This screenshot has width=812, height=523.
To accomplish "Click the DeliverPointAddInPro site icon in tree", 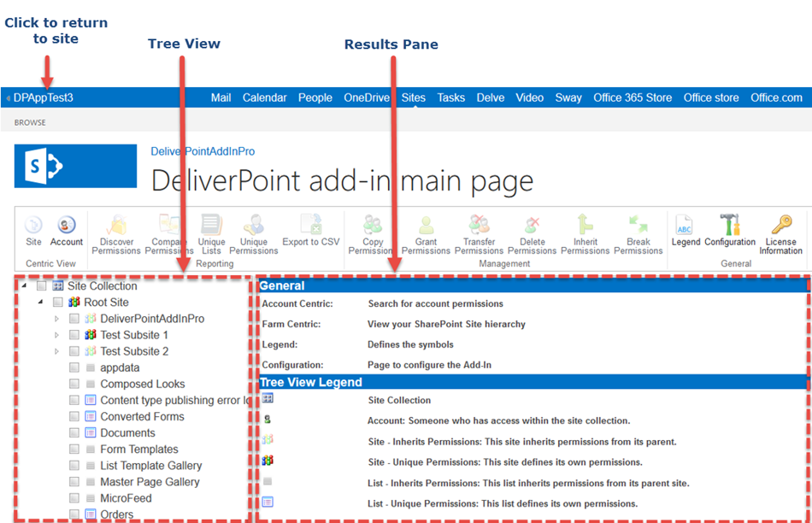I will pyautogui.click(x=91, y=319).
